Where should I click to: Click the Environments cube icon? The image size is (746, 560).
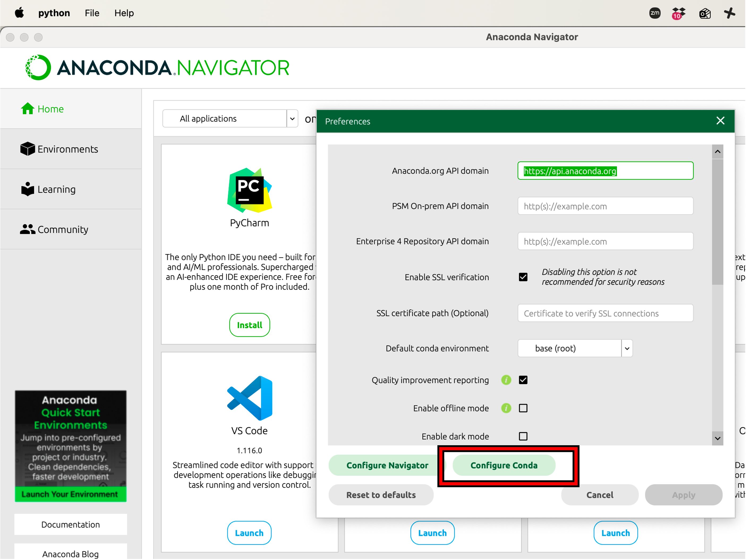(28, 149)
